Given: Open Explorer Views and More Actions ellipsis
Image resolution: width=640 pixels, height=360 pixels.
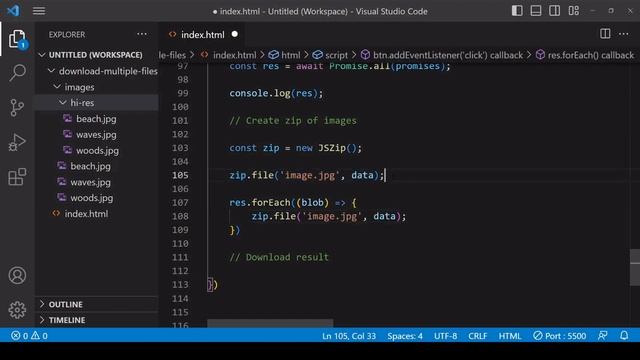Looking at the screenshot, I should (142, 34).
